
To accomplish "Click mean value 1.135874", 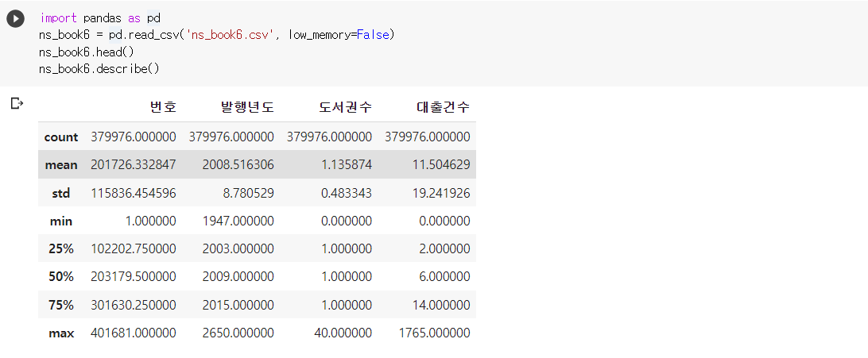I will [x=346, y=164].
